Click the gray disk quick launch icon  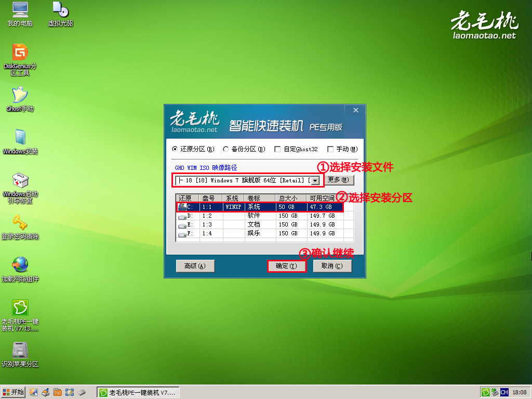click(82, 393)
